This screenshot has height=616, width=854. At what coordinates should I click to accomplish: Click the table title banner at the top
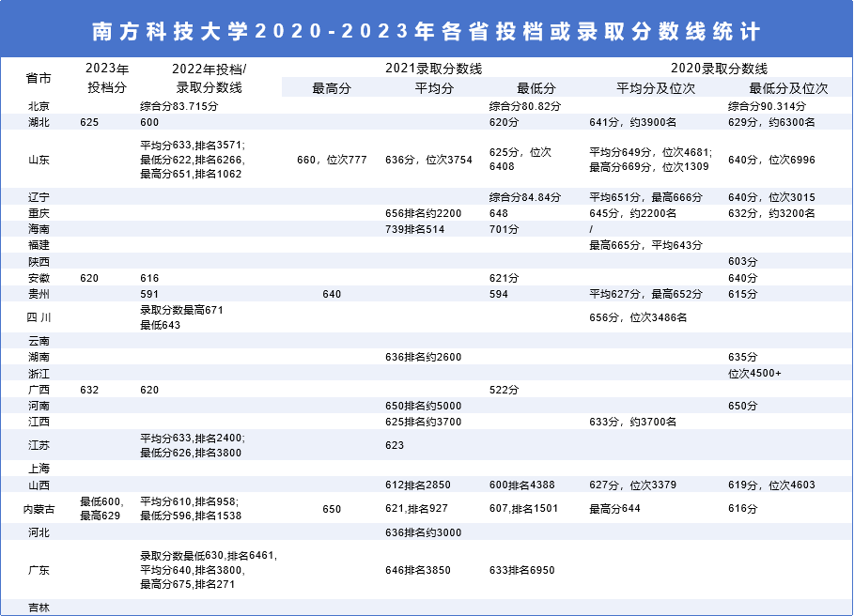(x=427, y=28)
